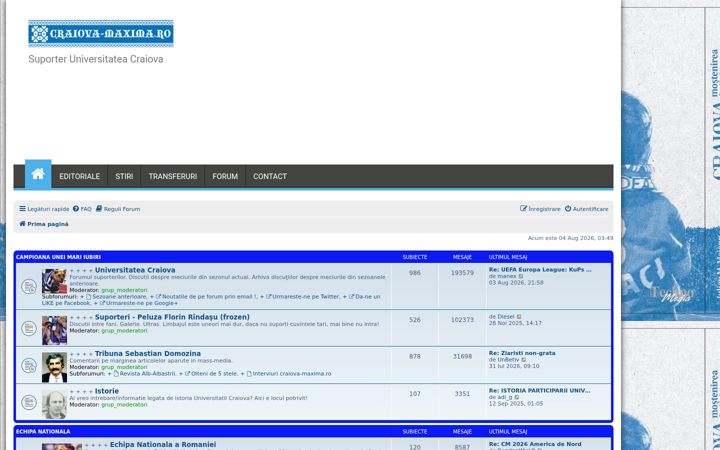View latest post icon next to manex
The image size is (720, 450).
[521, 276]
